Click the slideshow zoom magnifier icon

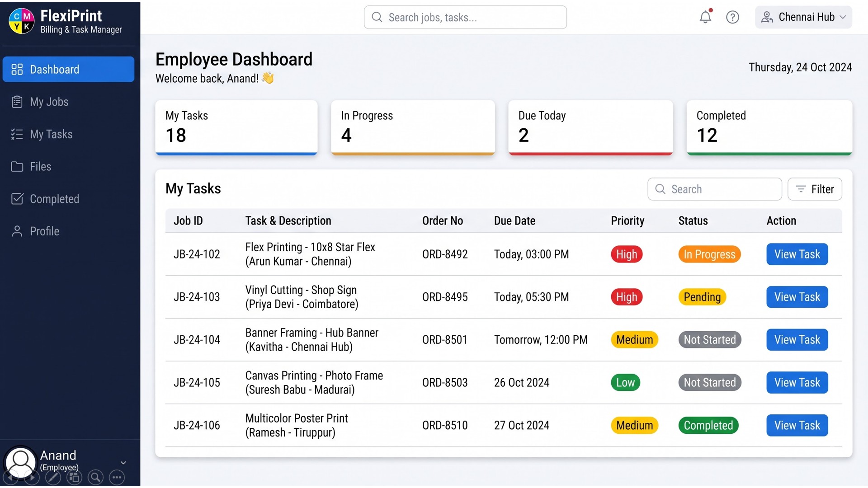click(95, 477)
